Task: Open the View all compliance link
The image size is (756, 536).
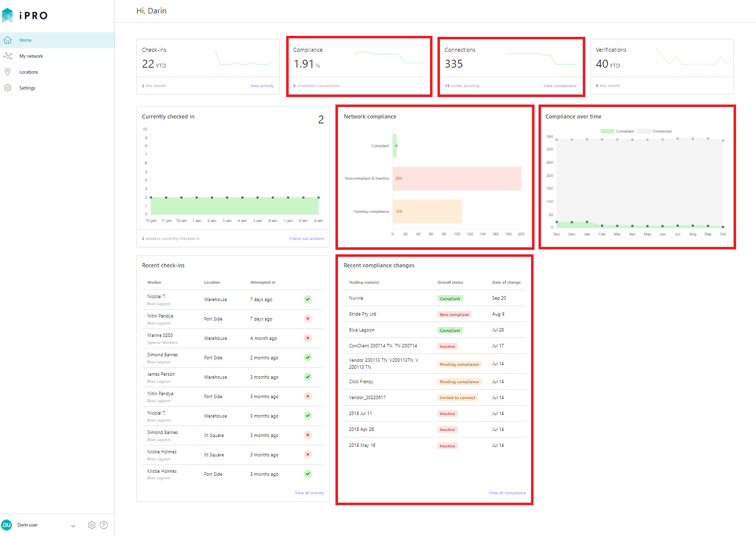Action: tap(507, 493)
